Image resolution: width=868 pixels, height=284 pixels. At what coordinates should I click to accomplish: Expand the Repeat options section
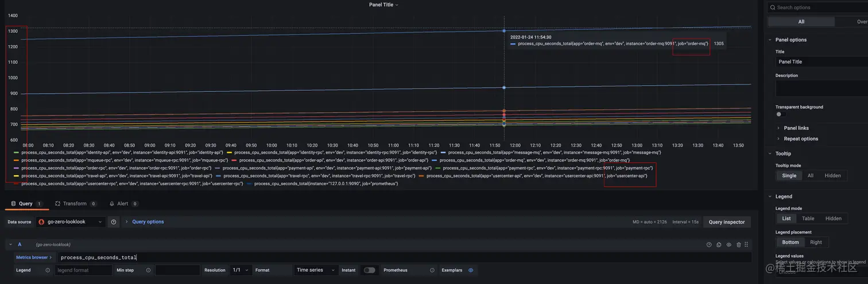[x=801, y=139]
